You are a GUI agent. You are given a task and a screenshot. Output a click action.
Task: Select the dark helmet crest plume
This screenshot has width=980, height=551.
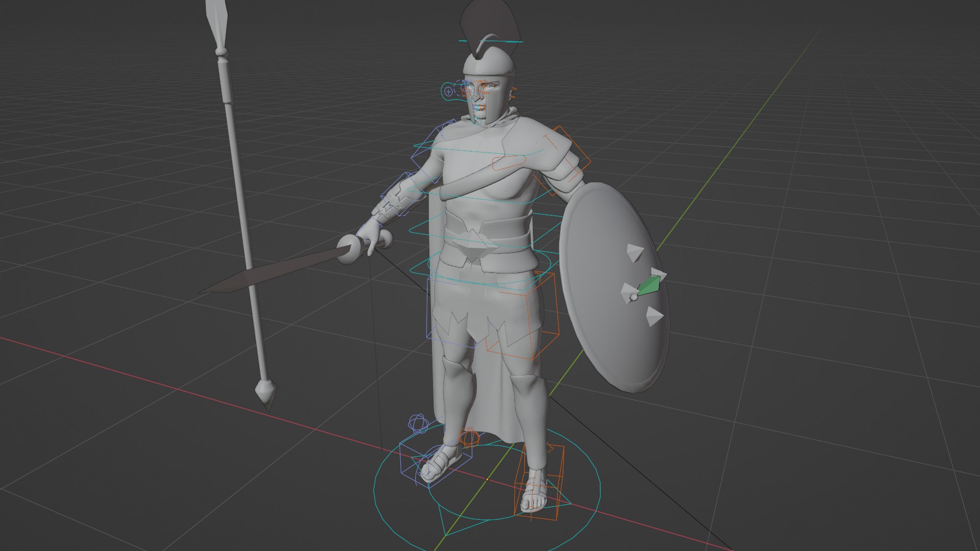tap(490, 26)
